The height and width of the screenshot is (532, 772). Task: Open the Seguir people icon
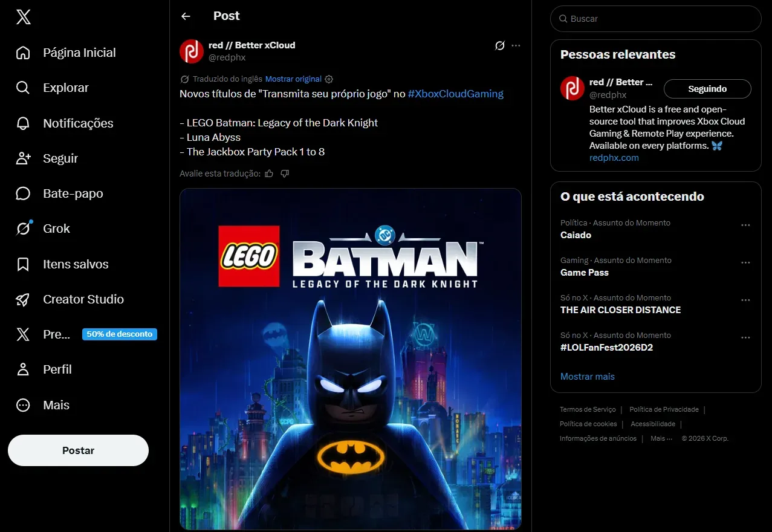pyautogui.click(x=23, y=158)
